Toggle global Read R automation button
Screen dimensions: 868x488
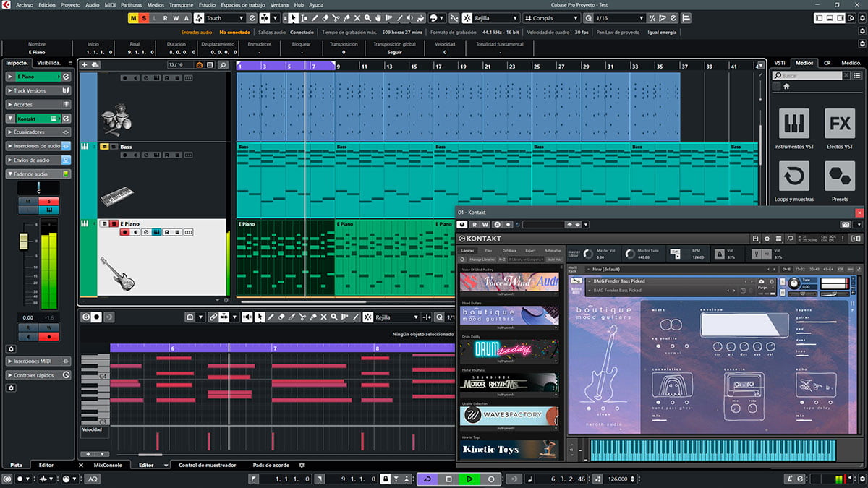point(165,17)
